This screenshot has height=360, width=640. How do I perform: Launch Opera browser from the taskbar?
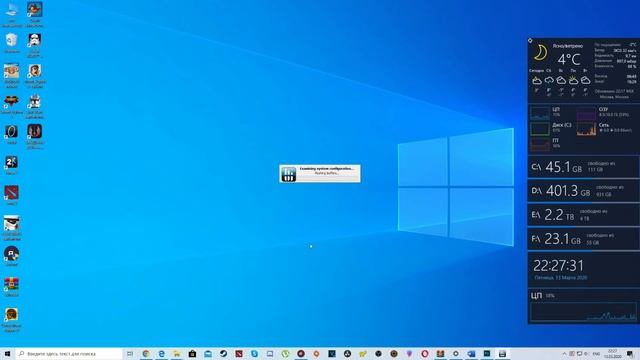click(x=424, y=353)
